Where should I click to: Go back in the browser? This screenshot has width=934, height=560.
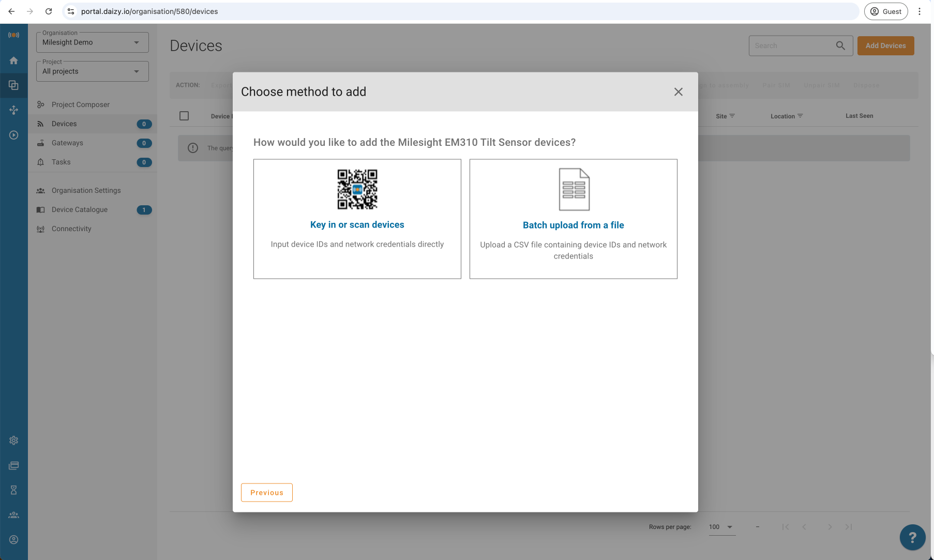pyautogui.click(x=11, y=11)
